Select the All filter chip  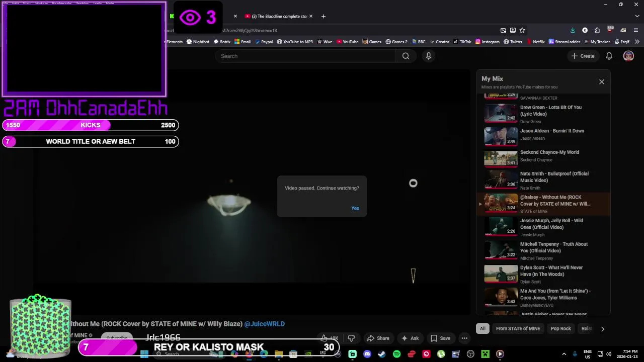[482, 329]
